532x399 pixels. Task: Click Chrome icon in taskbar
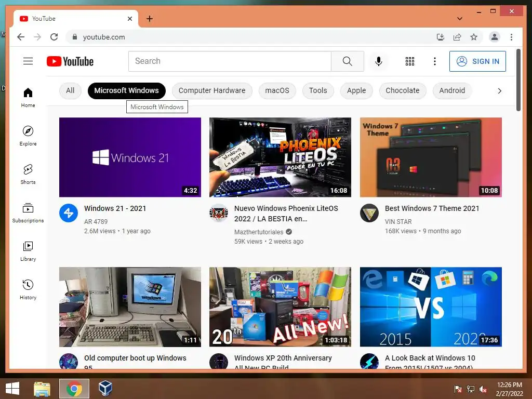click(x=74, y=389)
